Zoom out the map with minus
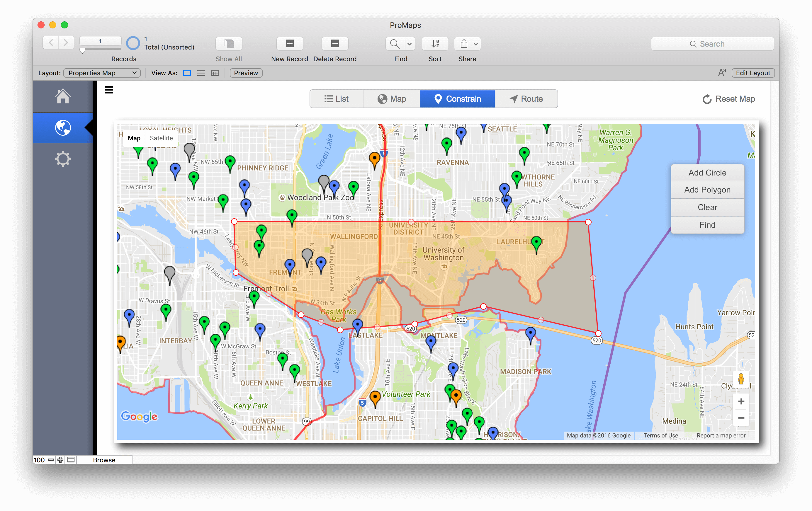812x511 pixels. 741,418
